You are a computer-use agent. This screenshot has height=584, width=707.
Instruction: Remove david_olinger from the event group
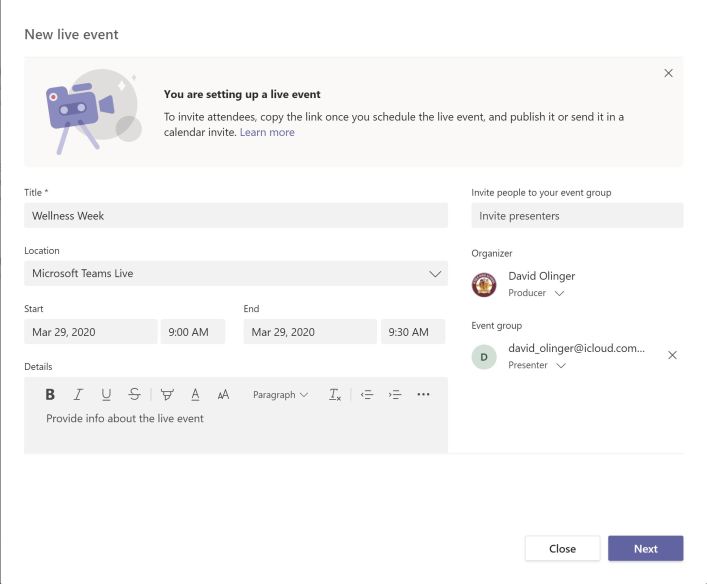point(672,355)
